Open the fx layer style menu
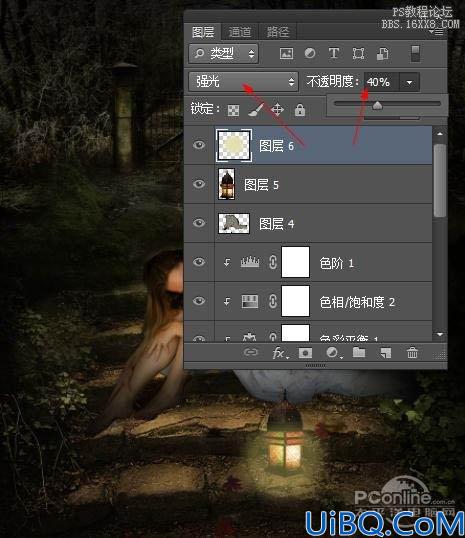Image resolution: width=465 pixels, height=538 pixels. (x=280, y=353)
